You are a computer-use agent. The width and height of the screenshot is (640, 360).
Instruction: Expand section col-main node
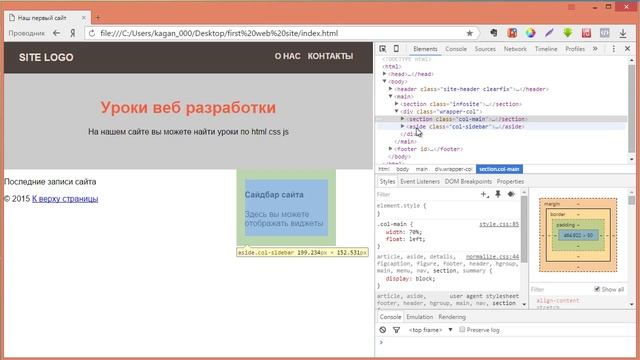coord(403,119)
